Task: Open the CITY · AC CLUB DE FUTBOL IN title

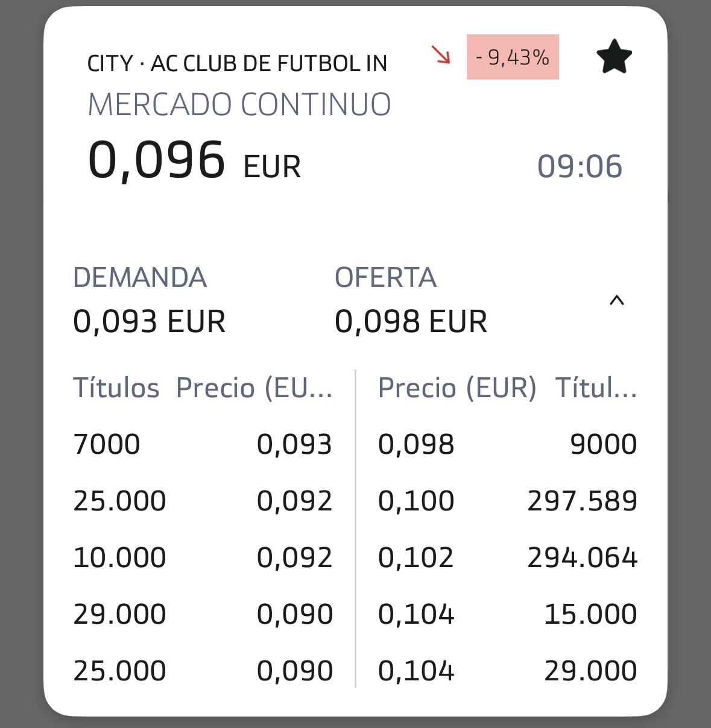Action: 237,63
